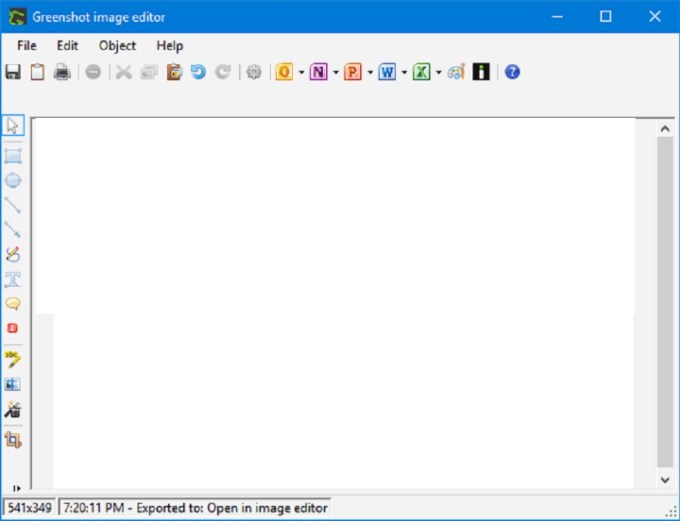Click the scrollbar down arrow
Image resolution: width=680 pixels, height=521 pixels.
665,480
